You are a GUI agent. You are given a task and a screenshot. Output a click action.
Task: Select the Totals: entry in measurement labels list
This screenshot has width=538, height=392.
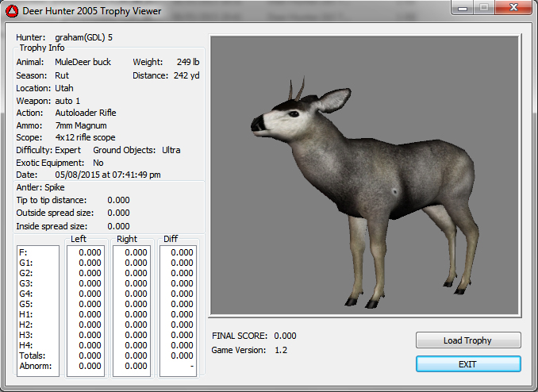31,355
